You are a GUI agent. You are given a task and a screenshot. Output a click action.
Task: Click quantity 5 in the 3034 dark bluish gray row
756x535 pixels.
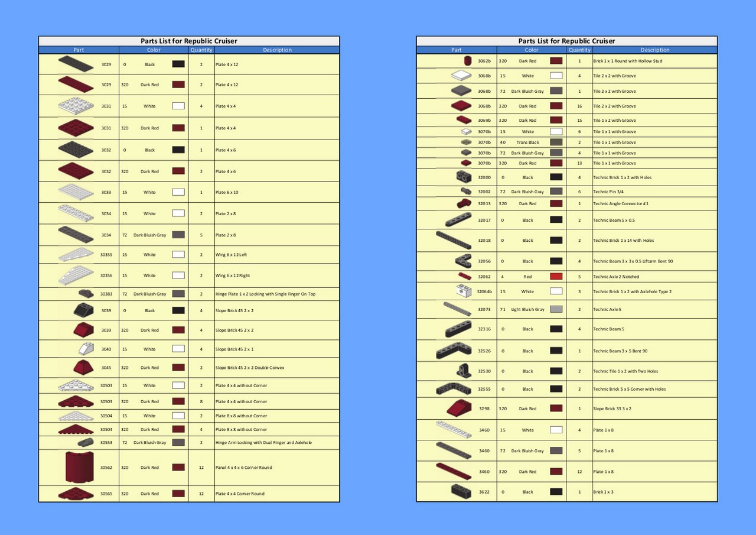pos(201,235)
